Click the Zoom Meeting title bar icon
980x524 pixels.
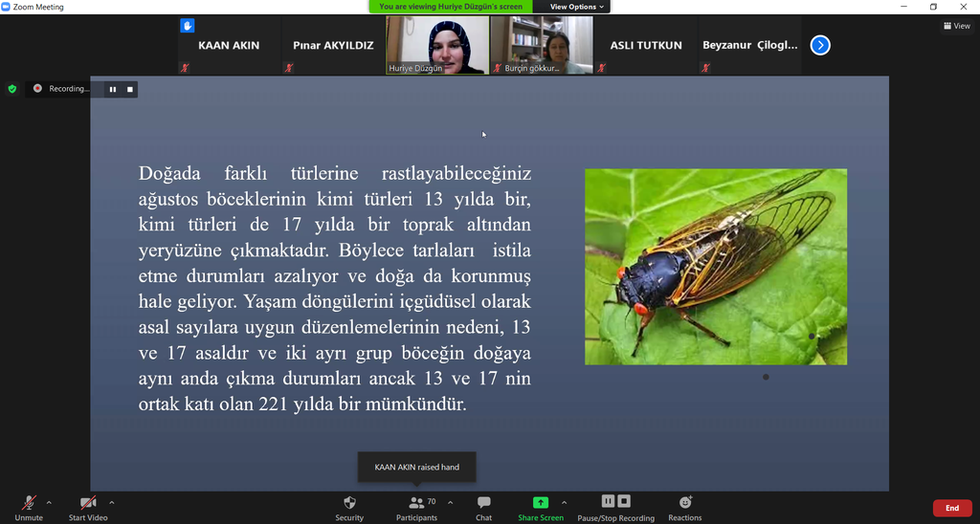coord(6,7)
